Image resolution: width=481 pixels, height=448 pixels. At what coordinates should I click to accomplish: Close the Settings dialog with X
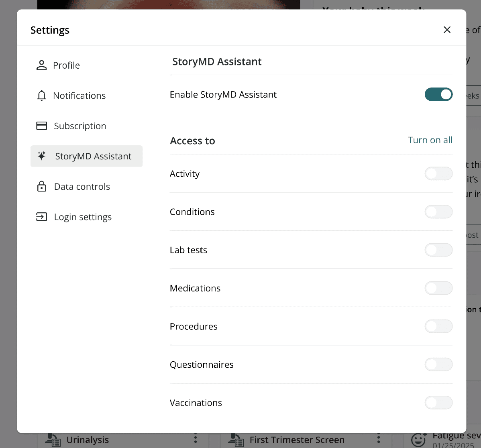pos(447,30)
